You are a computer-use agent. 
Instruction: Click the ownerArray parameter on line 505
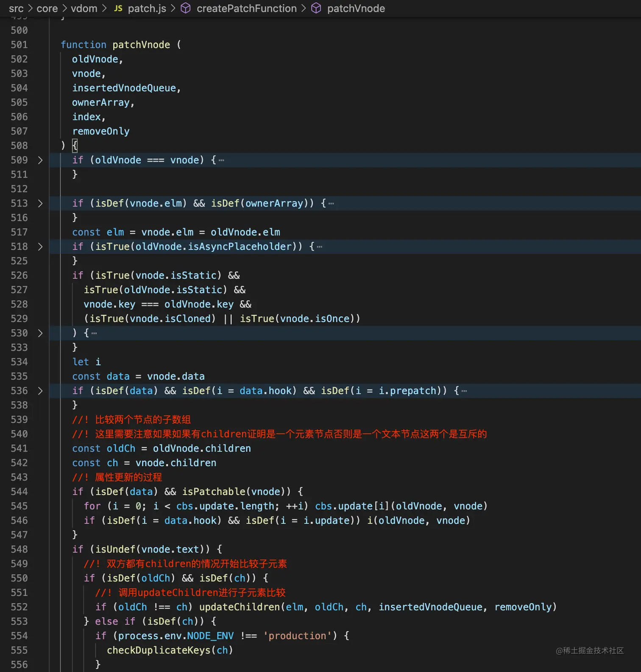click(x=101, y=102)
